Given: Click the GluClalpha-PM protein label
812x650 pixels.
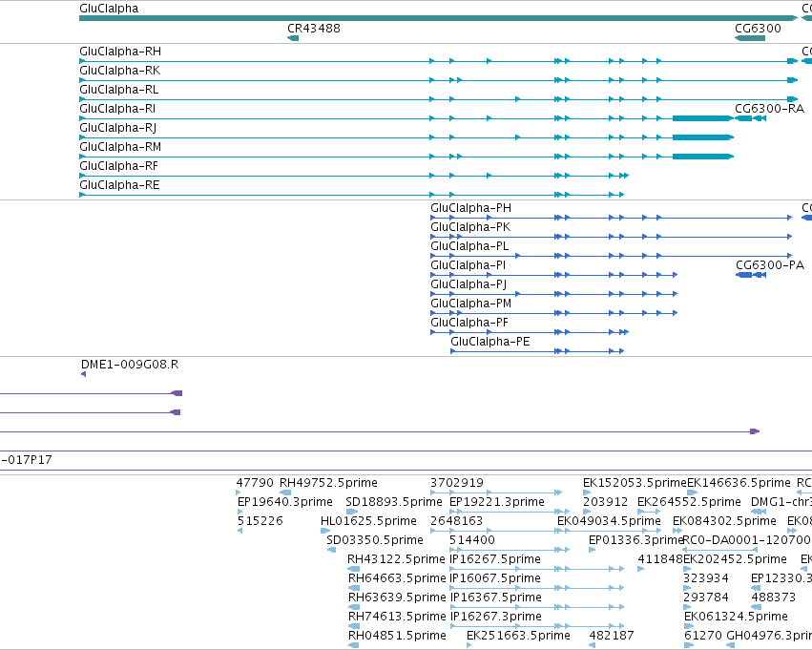Looking at the screenshot, I should click(470, 303).
